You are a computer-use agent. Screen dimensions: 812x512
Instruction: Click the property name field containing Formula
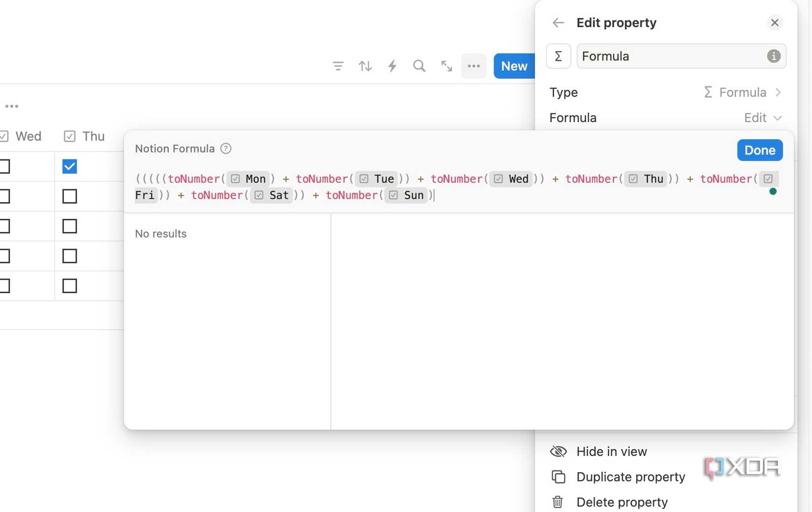[x=682, y=56]
